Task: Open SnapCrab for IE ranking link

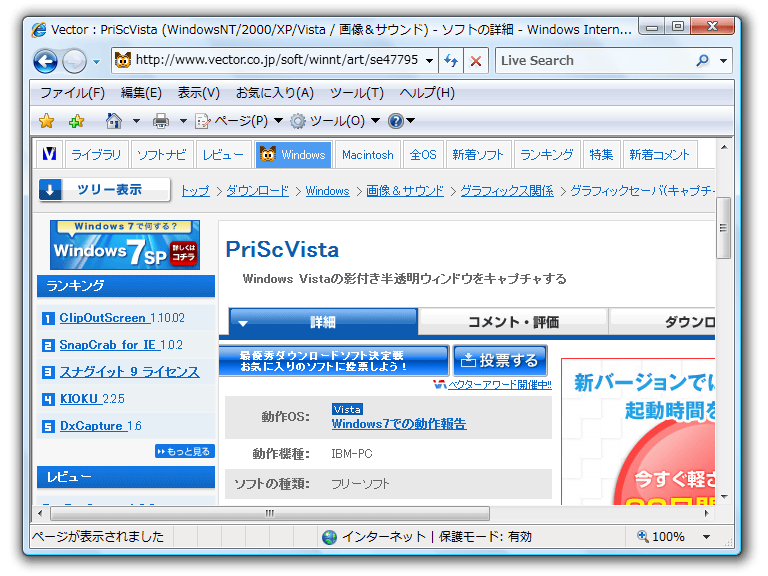Action: point(108,345)
